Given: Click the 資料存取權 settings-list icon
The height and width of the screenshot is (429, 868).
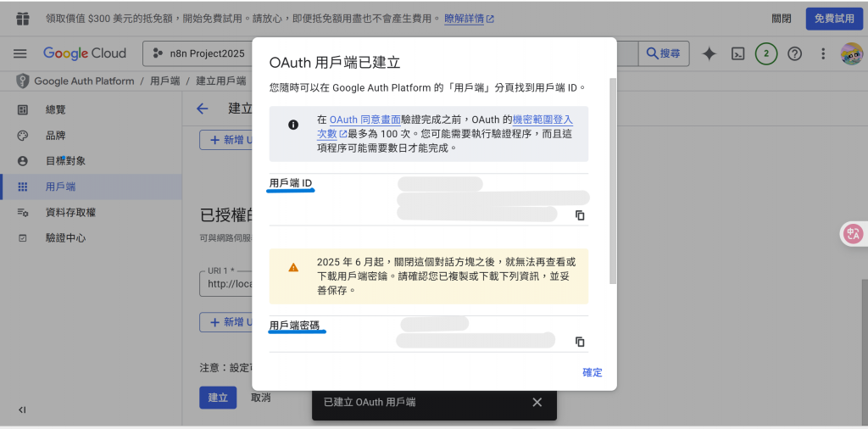Looking at the screenshot, I should (23, 213).
